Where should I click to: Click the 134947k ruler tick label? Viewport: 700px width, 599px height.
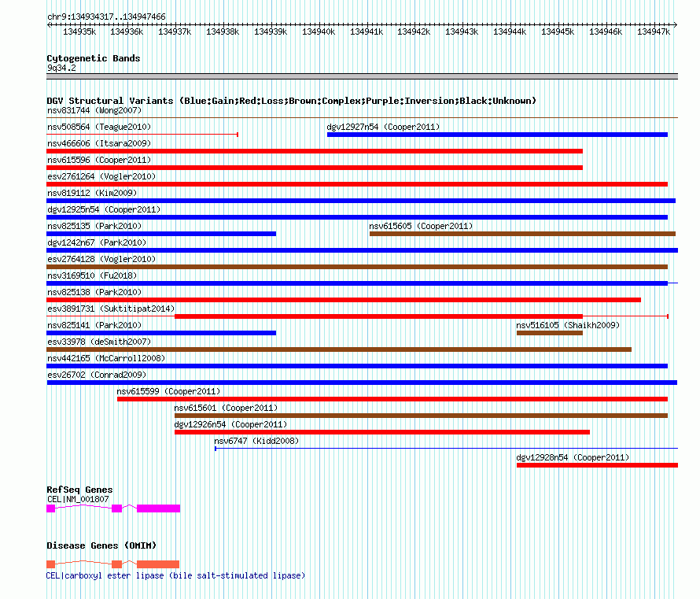coord(654,31)
